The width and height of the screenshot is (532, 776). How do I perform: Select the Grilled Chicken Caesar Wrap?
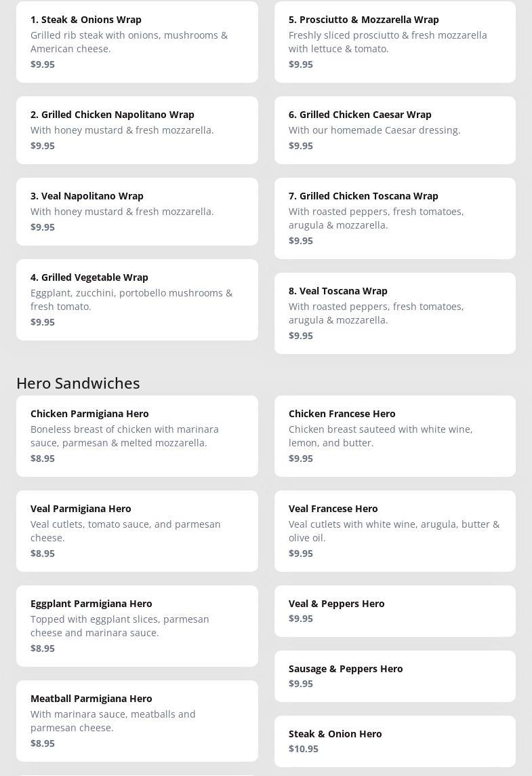coord(394,130)
